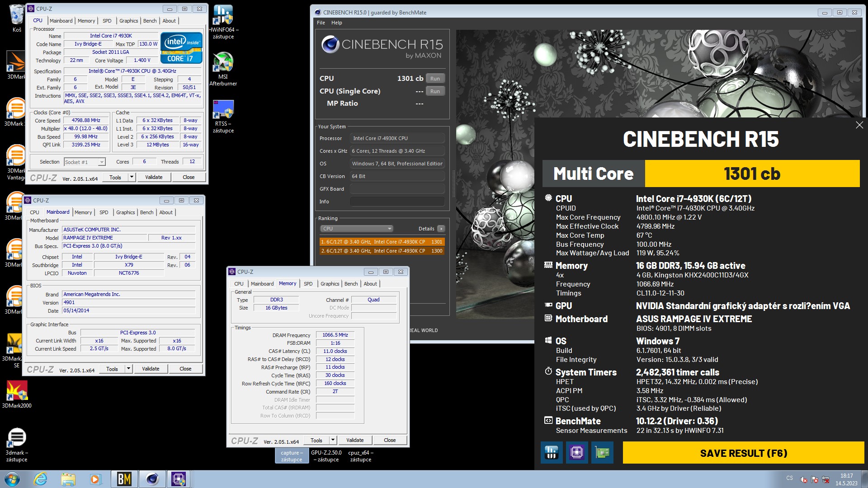
Task: Open HWiNFO64 shortcut on desktop
Action: (x=223, y=22)
